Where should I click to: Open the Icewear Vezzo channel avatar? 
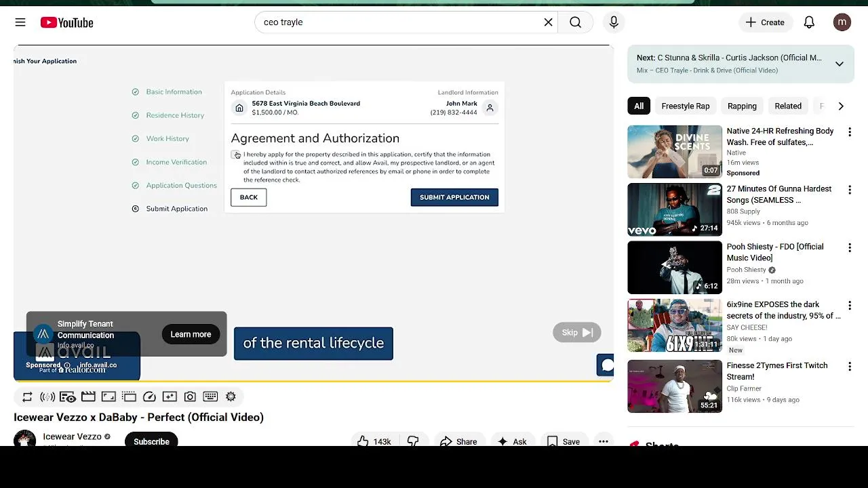coord(25,439)
